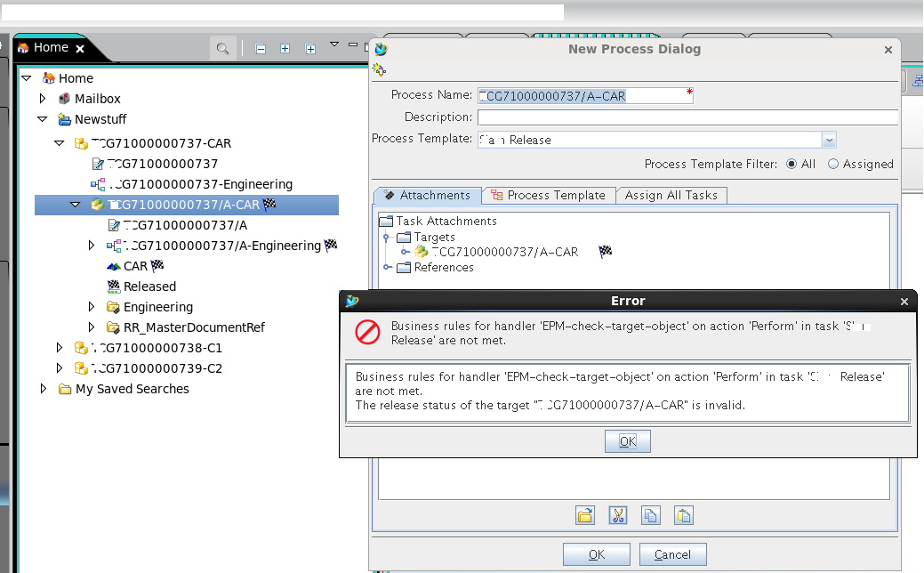The width and height of the screenshot is (924, 573).
Task: Cancel the New Process Dialog
Action: click(672, 553)
